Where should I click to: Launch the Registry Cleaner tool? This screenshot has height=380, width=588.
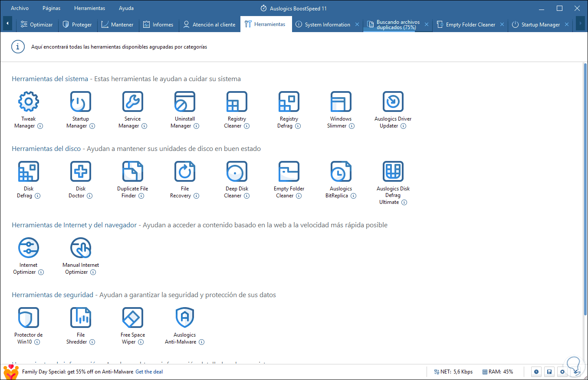[x=237, y=102]
